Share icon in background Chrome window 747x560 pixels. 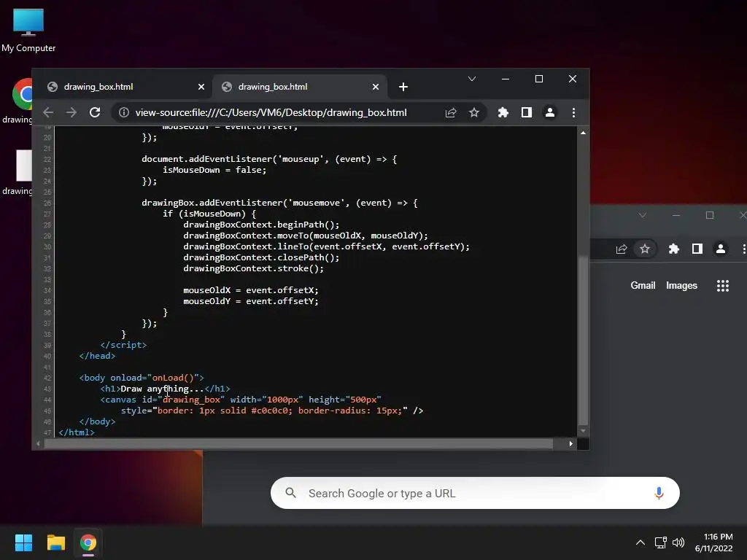pyautogui.click(x=622, y=249)
